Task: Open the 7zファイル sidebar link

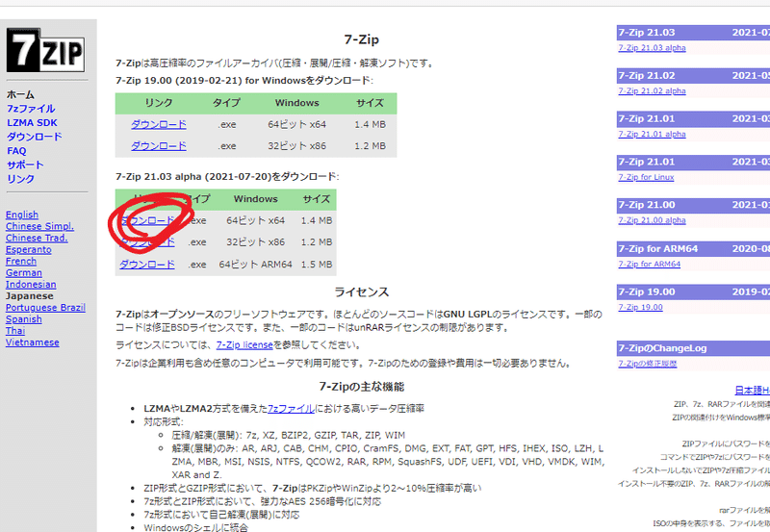Action: point(31,109)
